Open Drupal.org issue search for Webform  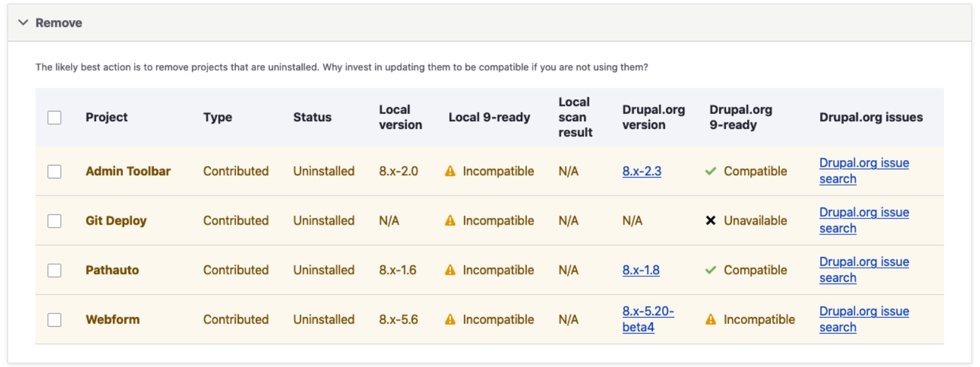864,319
